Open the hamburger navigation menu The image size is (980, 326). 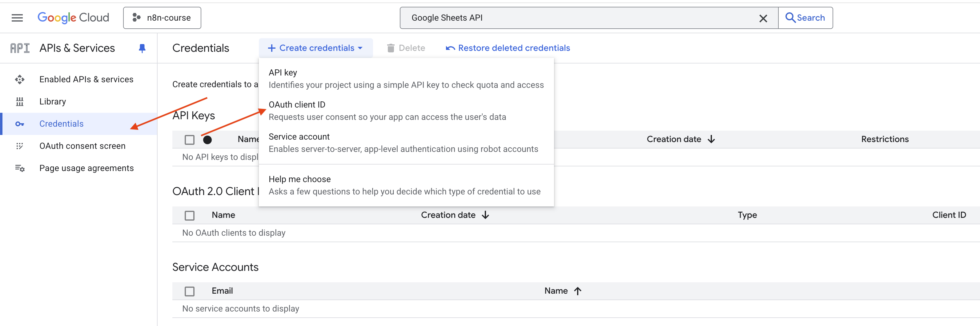[17, 18]
